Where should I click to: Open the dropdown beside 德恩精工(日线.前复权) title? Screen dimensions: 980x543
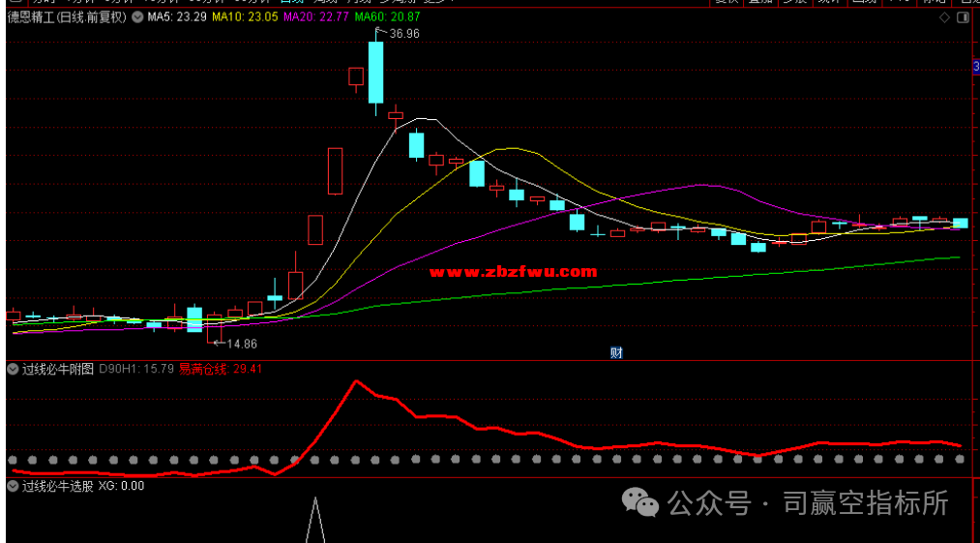coord(136,18)
